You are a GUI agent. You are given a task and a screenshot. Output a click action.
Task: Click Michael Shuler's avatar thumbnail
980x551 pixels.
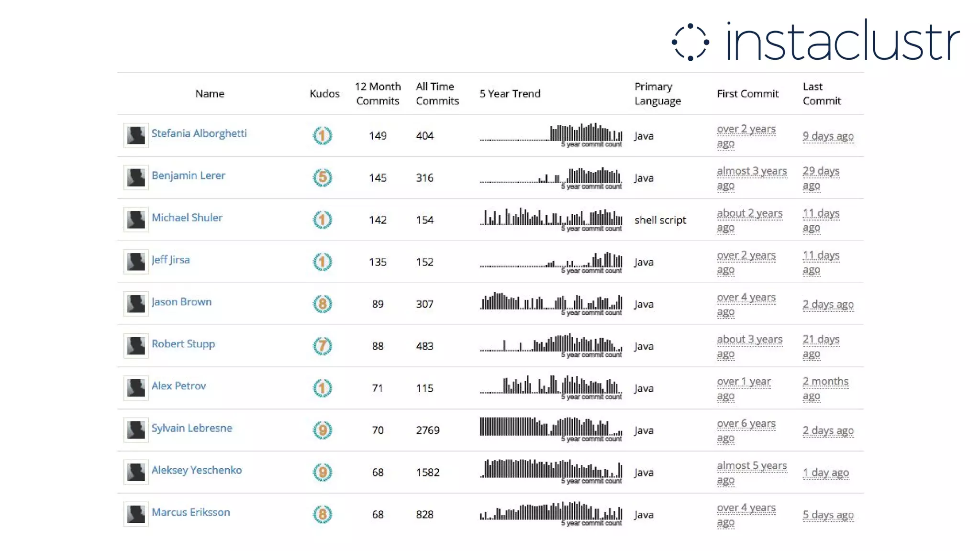[x=136, y=220]
